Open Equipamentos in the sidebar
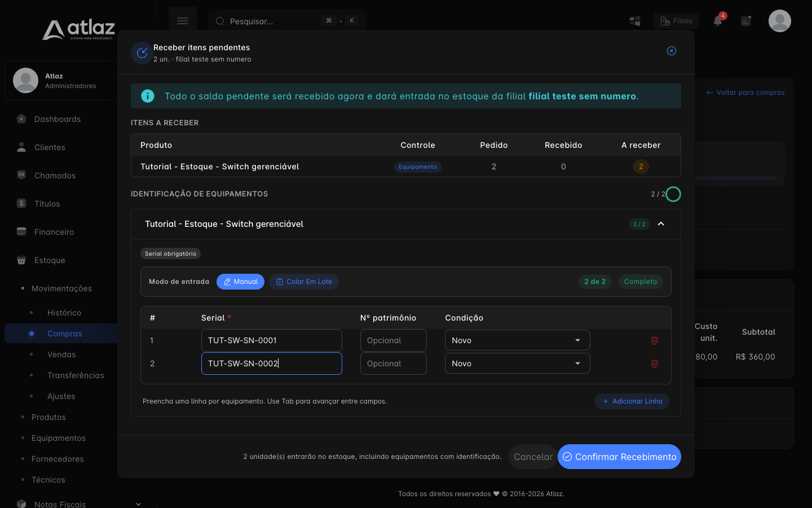Screen dimensions: 812x508 [x=59, y=438]
